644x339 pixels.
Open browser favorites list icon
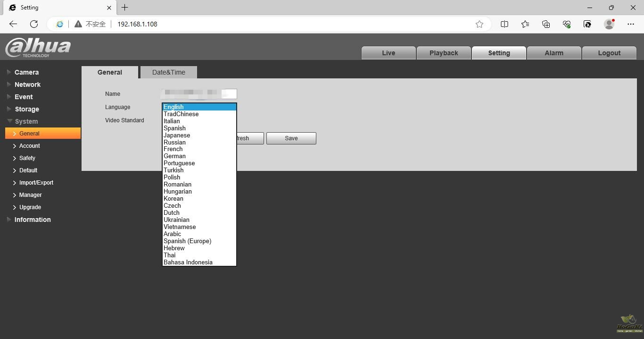coord(525,24)
